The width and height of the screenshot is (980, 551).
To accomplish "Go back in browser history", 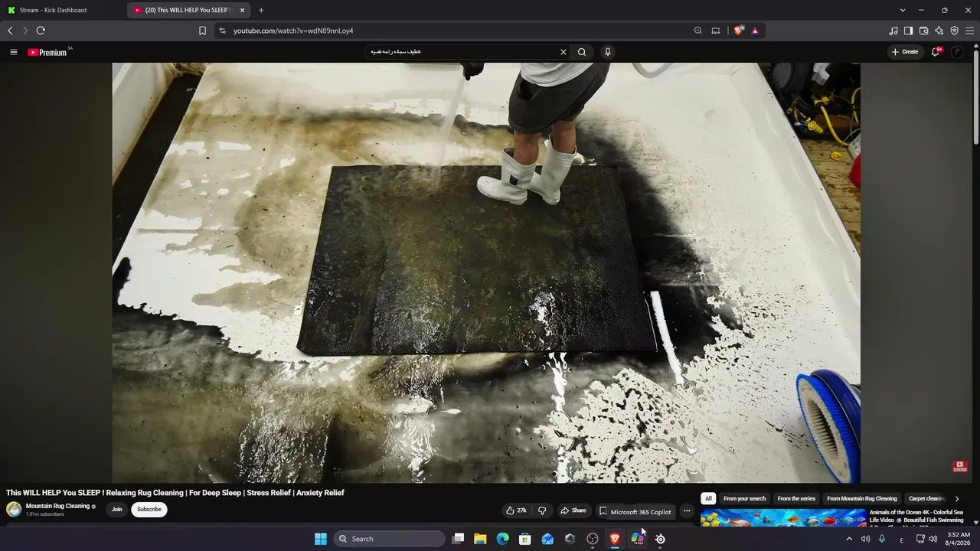I will [x=10, y=31].
